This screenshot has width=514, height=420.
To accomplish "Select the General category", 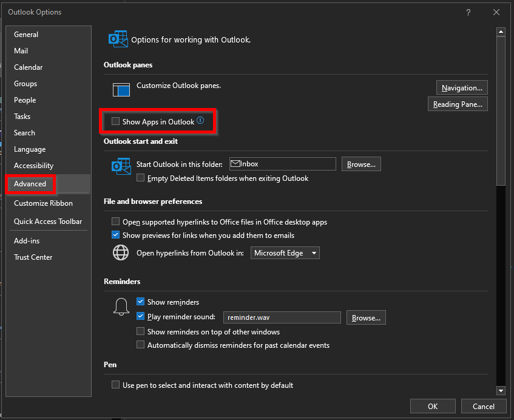I will 48,35.
